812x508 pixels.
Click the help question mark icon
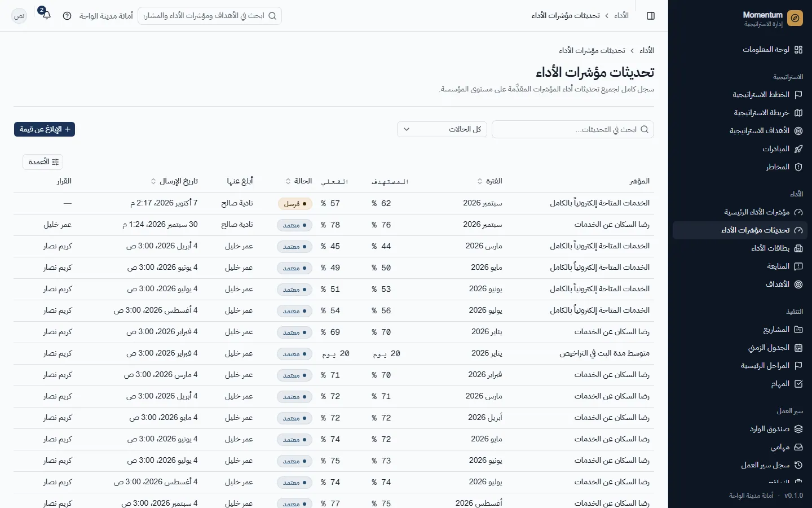tap(67, 16)
